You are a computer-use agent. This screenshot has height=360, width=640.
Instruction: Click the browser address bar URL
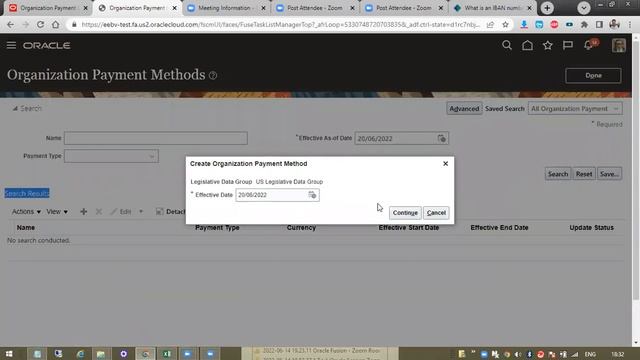coord(280,24)
